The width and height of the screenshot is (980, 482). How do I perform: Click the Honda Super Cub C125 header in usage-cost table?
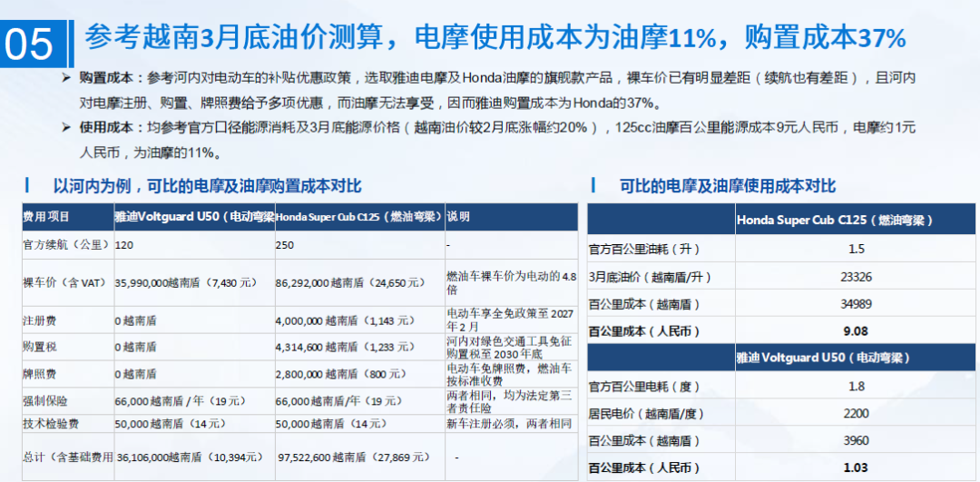tap(855, 220)
